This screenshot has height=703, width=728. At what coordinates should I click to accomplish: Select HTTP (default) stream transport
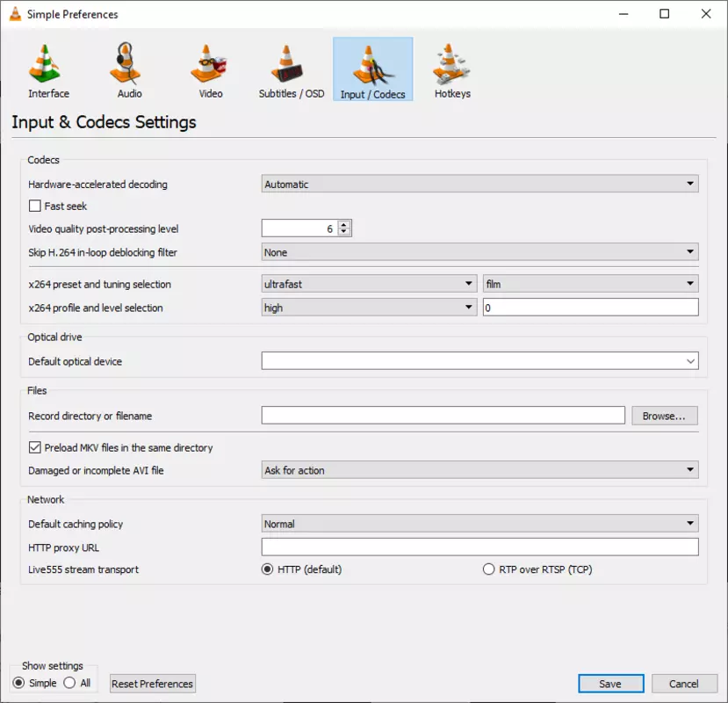[268, 569]
